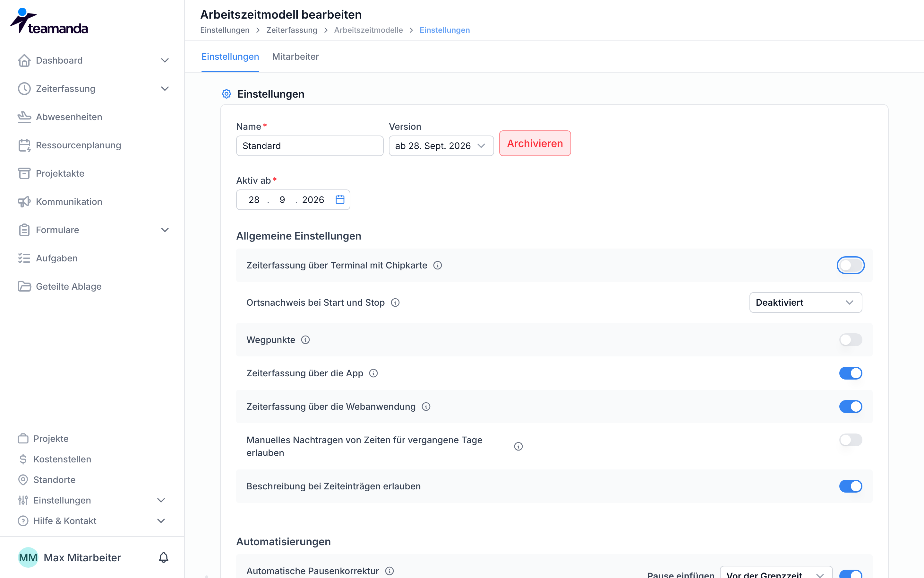Screen dimensions: 924x578
Task: Click the Geteilte Ablage folder icon
Action: tap(24, 287)
